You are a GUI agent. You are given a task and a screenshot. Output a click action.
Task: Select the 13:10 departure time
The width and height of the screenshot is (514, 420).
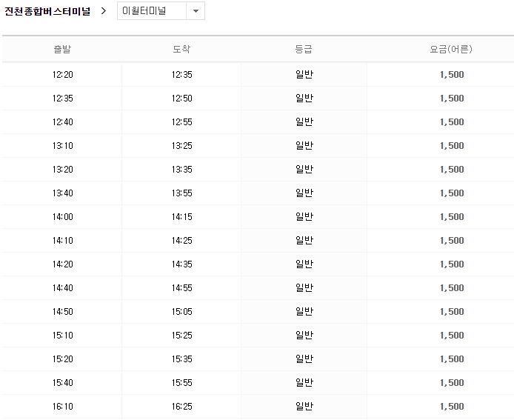(63, 146)
